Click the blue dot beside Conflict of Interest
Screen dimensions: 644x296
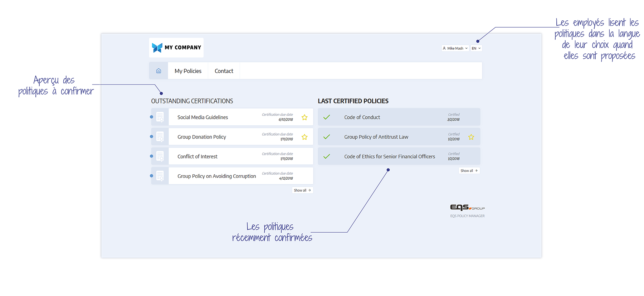[x=151, y=156]
